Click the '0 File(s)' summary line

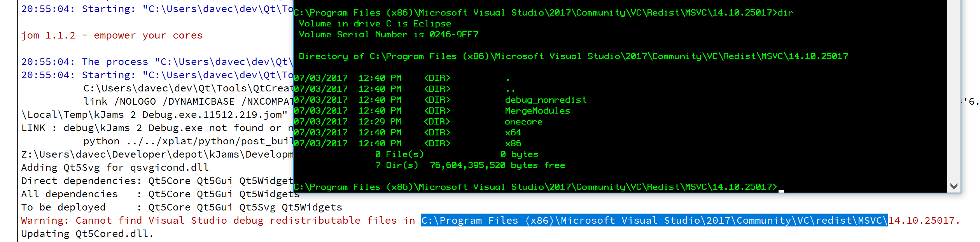[x=456, y=154]
